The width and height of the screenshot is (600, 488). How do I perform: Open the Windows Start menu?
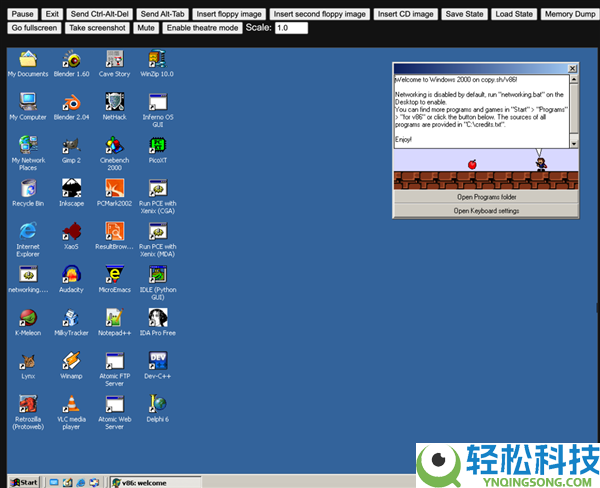point(24,482)
